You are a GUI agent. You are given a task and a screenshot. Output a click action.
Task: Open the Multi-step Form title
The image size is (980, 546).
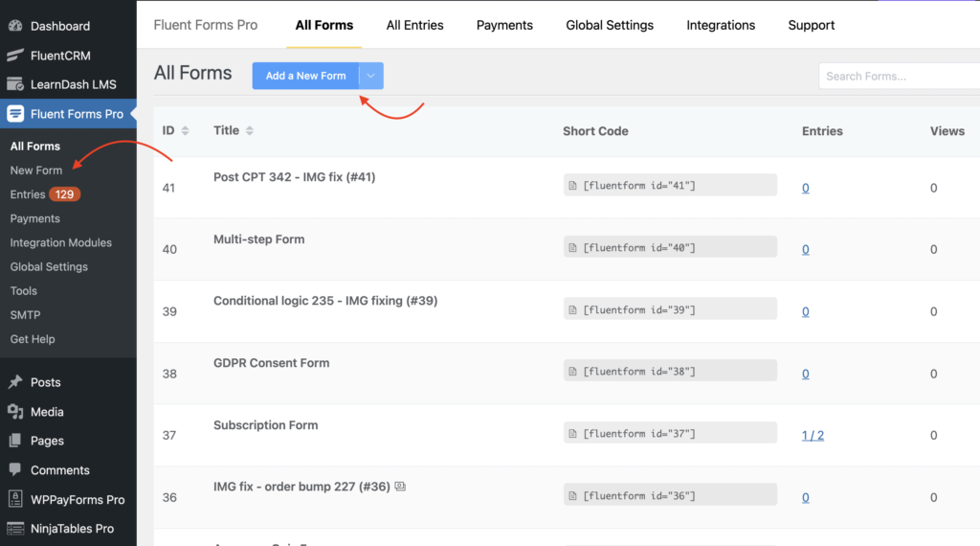pos(258,239)
